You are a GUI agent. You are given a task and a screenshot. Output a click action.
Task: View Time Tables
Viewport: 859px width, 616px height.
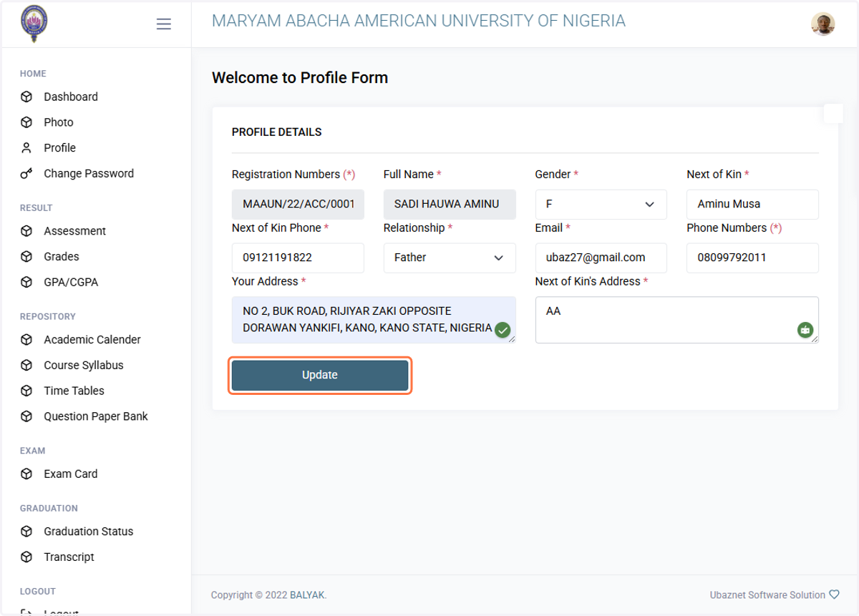[x=74, y=391]
